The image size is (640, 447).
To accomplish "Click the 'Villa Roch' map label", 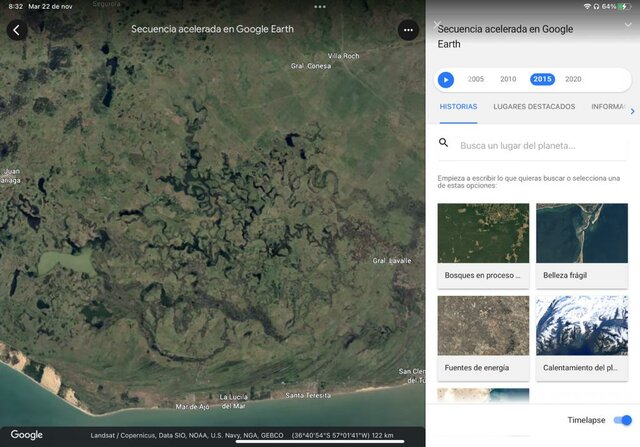I will pos(343,56).
